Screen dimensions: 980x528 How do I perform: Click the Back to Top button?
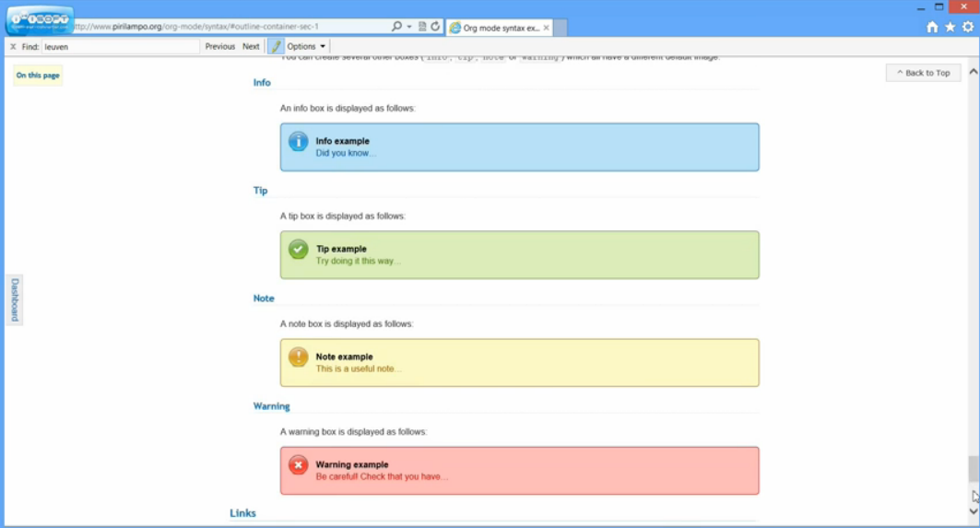click(923, 73)
